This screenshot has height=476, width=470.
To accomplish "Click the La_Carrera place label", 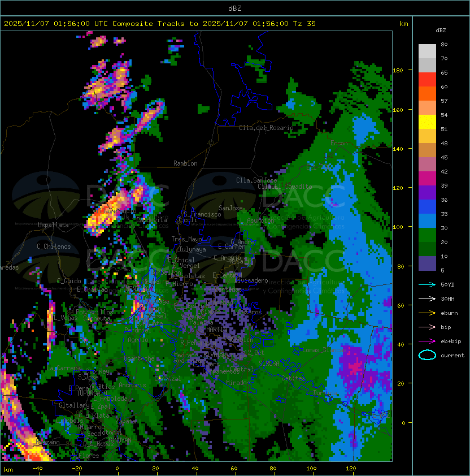I will click(x=64, y=368).
